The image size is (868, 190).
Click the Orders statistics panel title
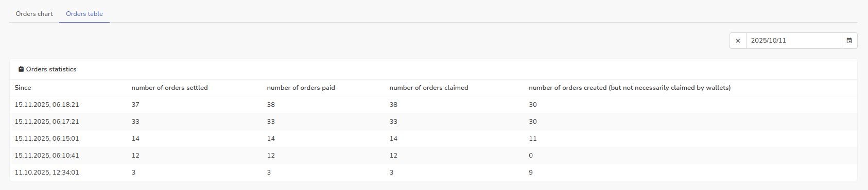pyautogui.click(x=51, y=69)
